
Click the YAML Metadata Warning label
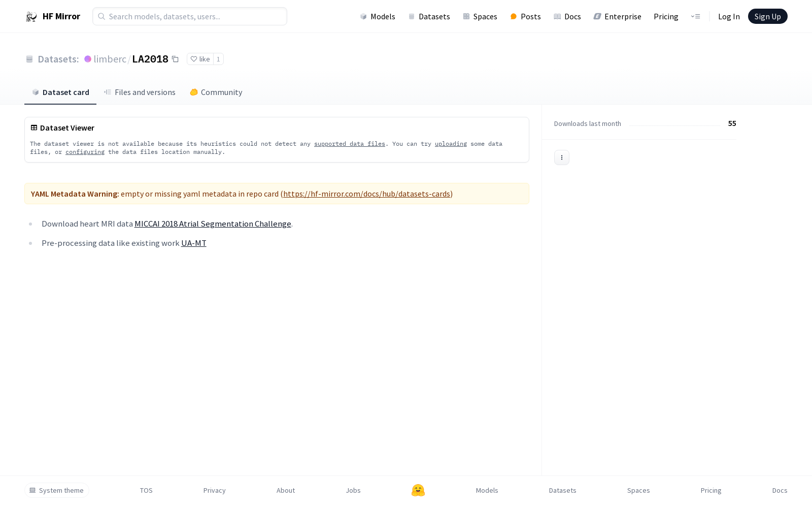[x=75, y=194]
